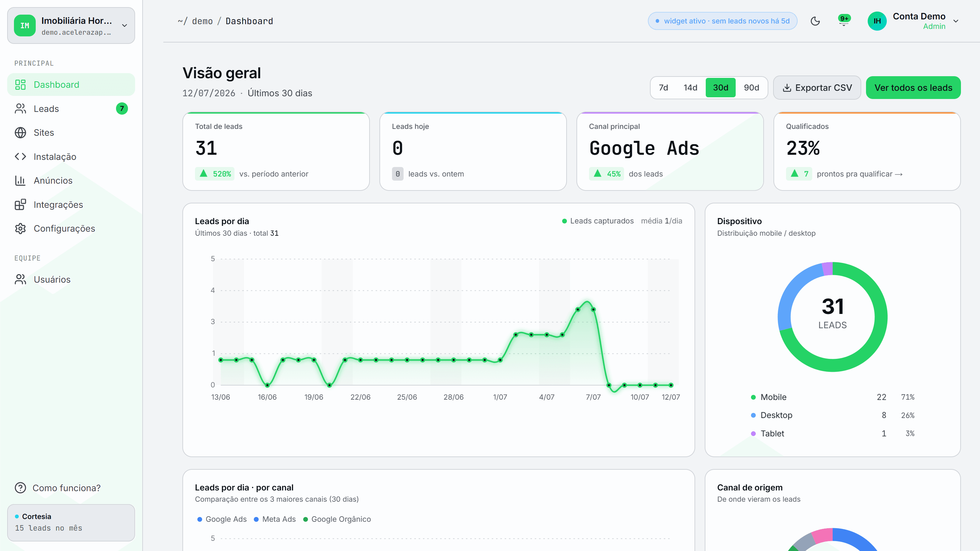Toggle Google Orgânico series legend
Viewport: 980px width, 551px height.
pos(337,519)
